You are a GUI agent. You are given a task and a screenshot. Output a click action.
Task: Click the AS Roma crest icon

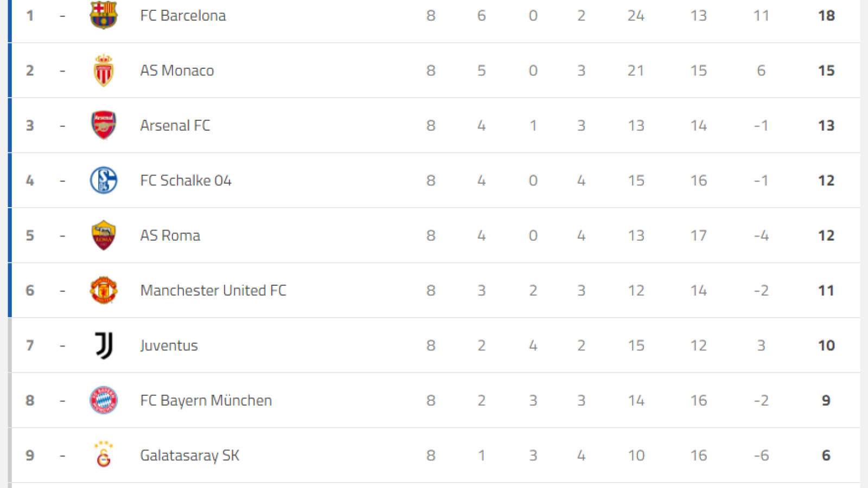coord(104,235)
